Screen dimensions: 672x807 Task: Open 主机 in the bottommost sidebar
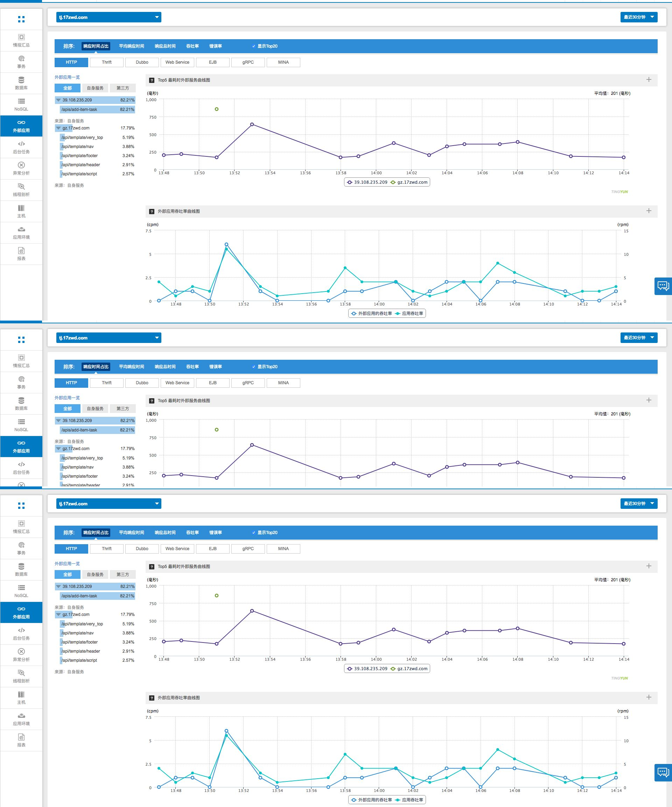[x=21, y=698]
